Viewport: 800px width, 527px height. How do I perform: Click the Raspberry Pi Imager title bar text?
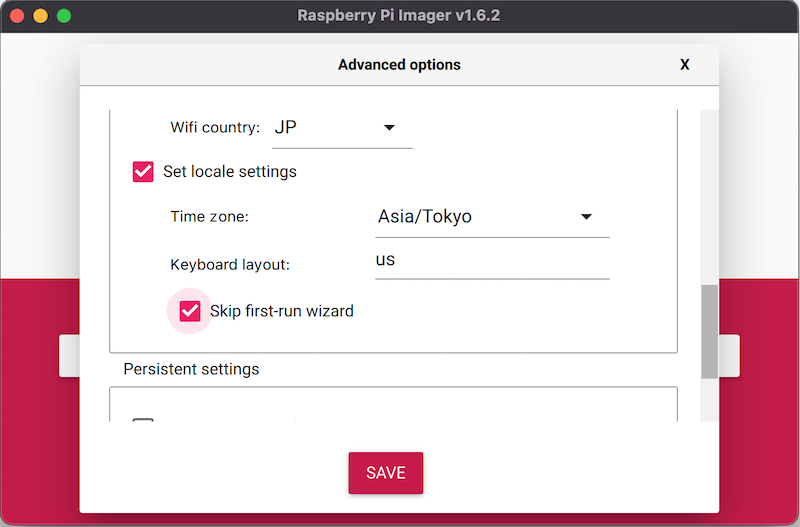click(398, 15)
